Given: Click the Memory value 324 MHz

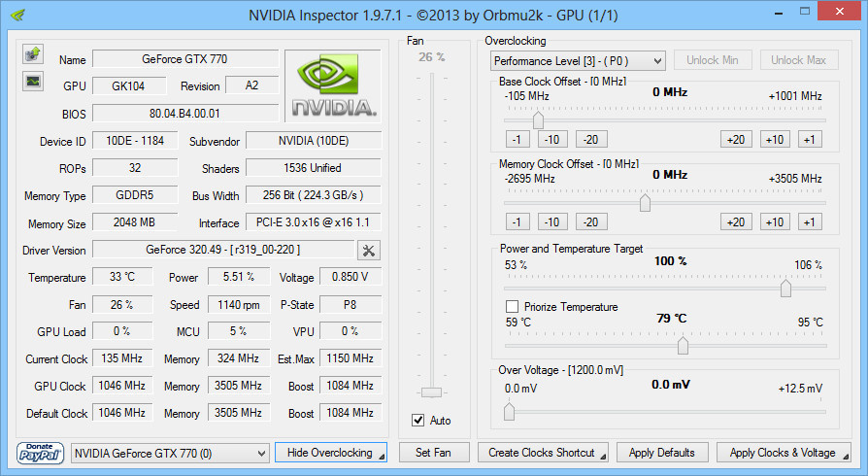Looking at the screenshot, I should pyautogui.click(x=239, y=358).
